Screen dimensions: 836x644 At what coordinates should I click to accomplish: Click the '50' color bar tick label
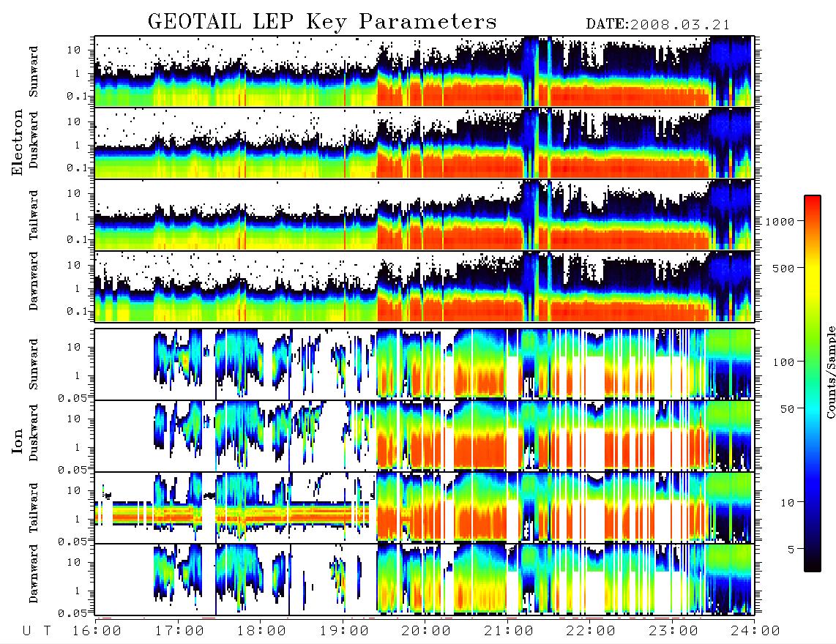pos(787,409)
